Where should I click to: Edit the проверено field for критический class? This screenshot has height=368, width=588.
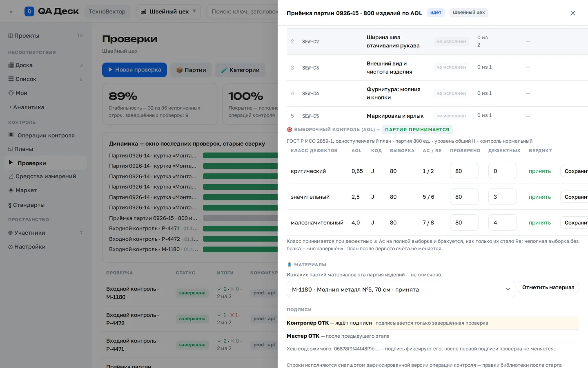click(x=464, y=171)
